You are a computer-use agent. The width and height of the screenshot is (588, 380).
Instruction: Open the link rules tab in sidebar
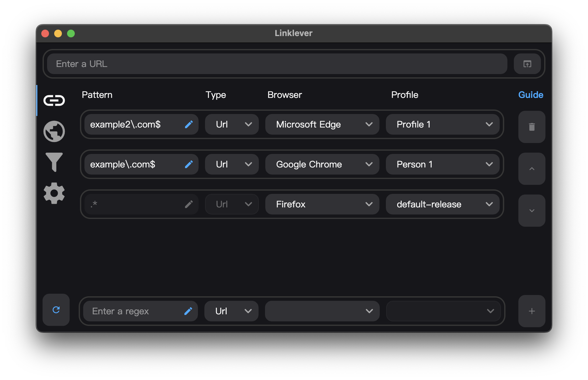coord(54,100)
